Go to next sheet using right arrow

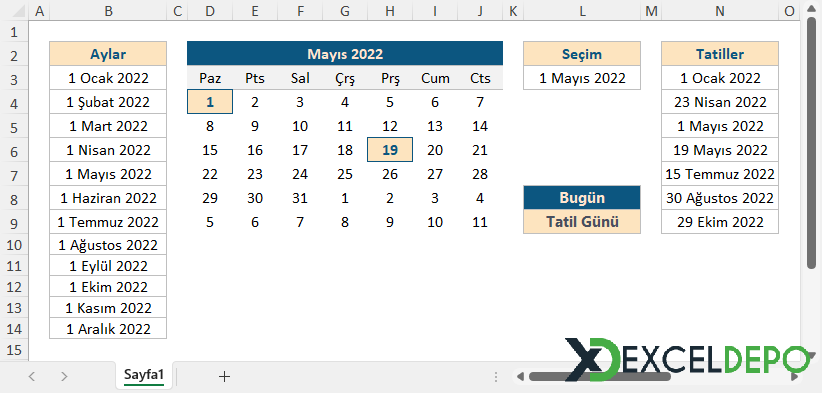(x=64, y=376)
